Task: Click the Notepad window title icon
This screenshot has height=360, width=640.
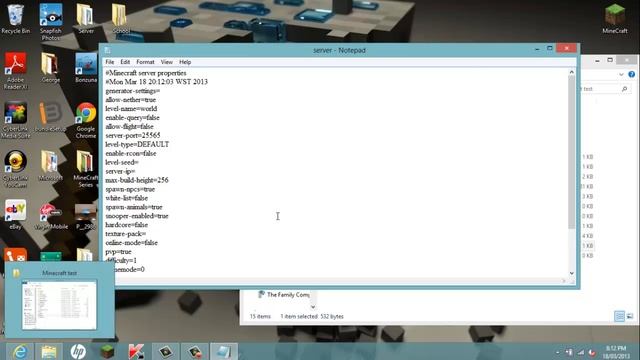Action: [107, 50]
